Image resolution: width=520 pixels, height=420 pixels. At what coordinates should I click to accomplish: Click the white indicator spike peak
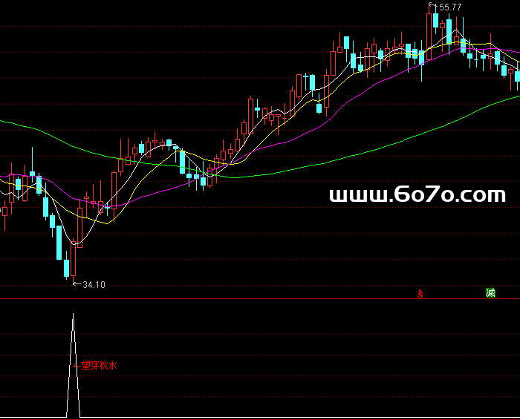coord(73,315)
